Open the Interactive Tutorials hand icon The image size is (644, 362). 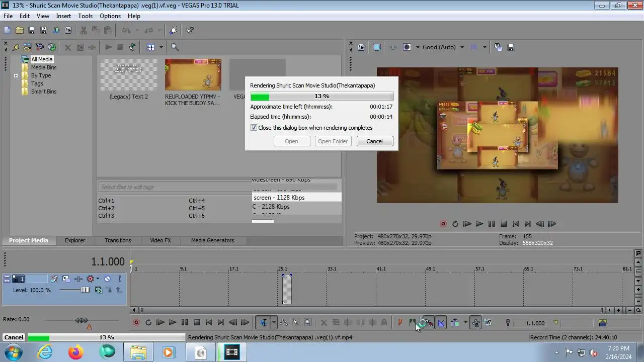[x=174, y=30]
